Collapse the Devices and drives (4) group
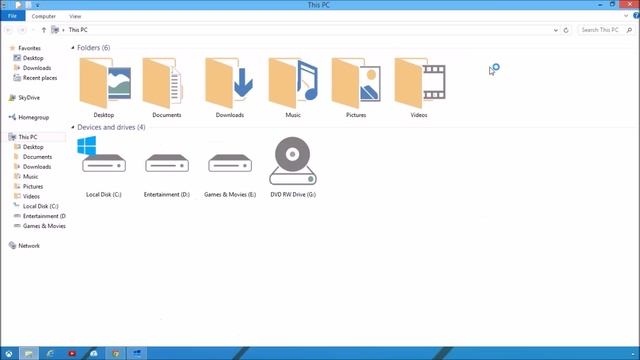This screenshot has height=360, width=640. point(73,127)
